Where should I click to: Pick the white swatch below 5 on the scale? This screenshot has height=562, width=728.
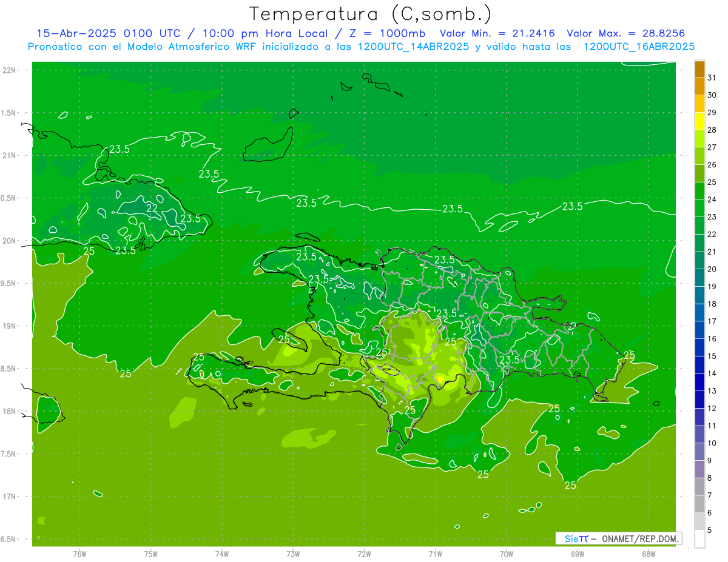(699, 539)
